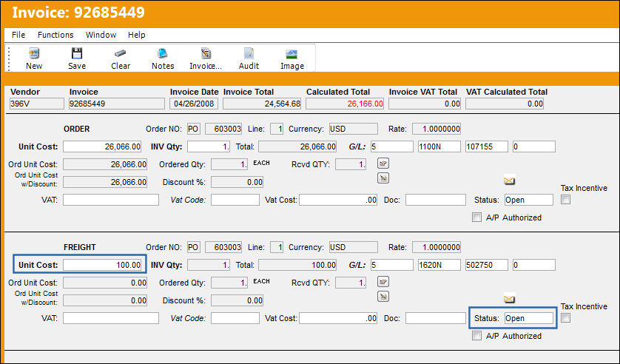This screenshot has width=620, height=364.
Task: Open the File menu
Action: pyautogui.click(x=18, y=35)
